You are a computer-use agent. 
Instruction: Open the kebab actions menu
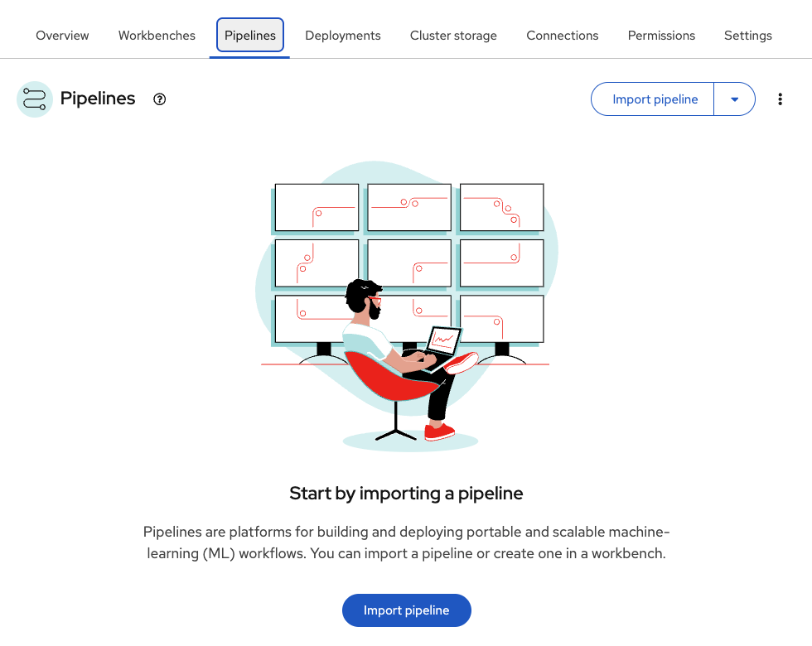tap(780, 99)
